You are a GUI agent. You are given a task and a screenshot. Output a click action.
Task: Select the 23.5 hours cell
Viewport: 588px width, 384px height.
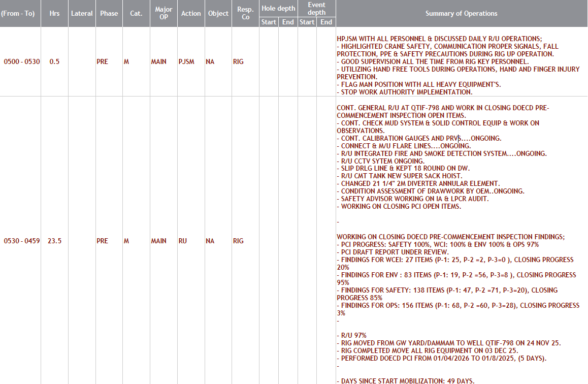coord(54,241)
